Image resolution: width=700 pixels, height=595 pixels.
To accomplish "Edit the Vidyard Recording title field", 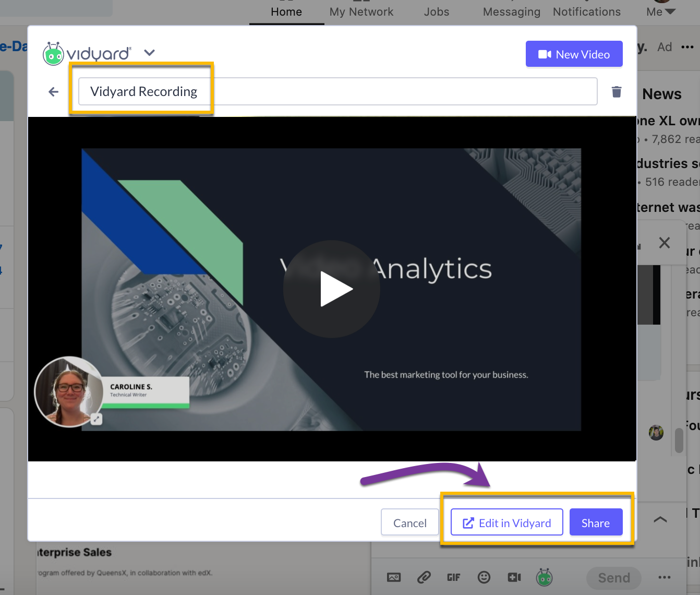I will [337, 91].
